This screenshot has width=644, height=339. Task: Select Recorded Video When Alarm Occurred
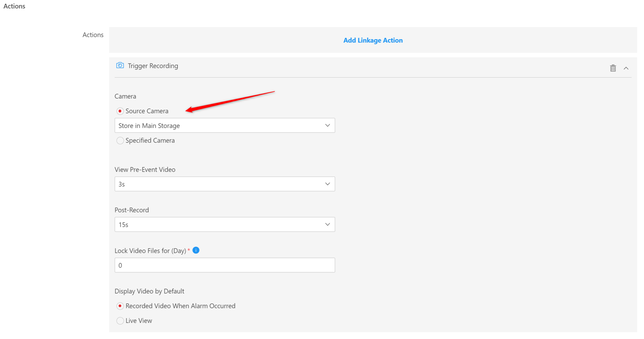click(x=120, y=306)
